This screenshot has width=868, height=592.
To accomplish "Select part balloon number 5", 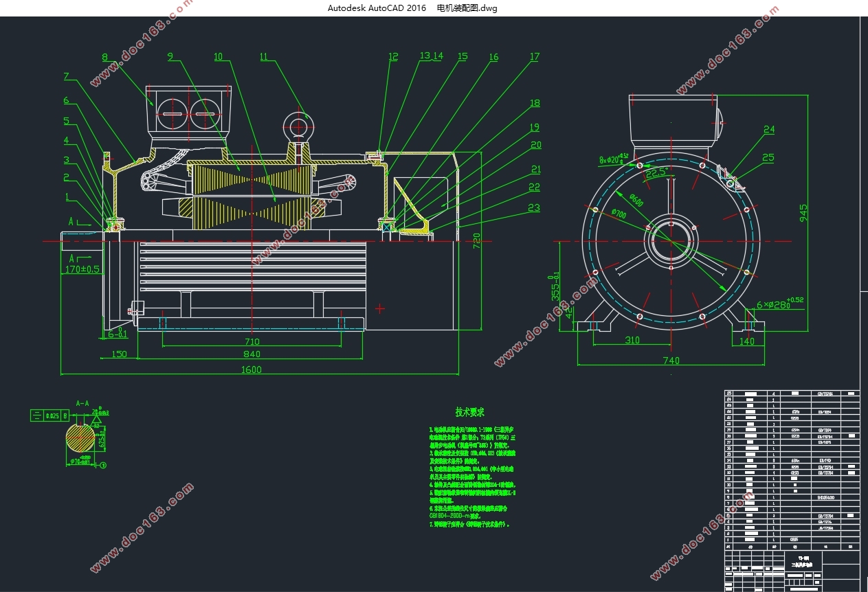I will tap(67, 121).
